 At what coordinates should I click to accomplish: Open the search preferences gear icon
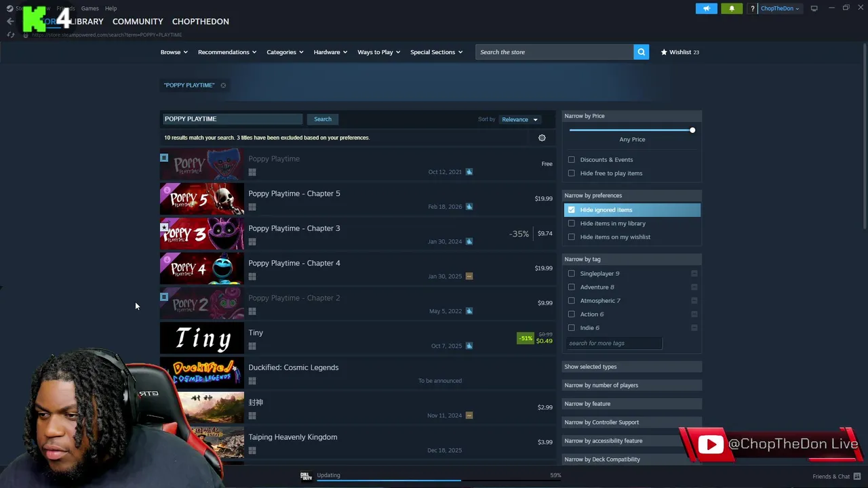click(542, 138)
